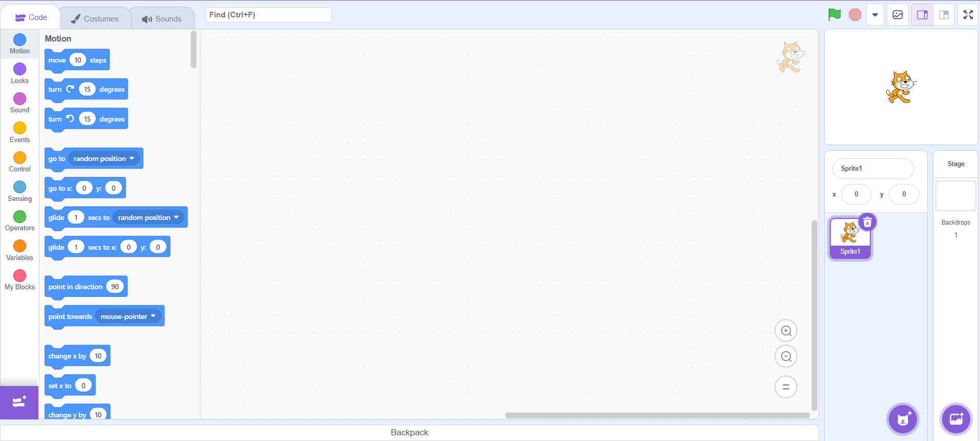The image size is (980, 441).
Task: Stop the project with red stop icon
Action: click(x=855, y=15)
